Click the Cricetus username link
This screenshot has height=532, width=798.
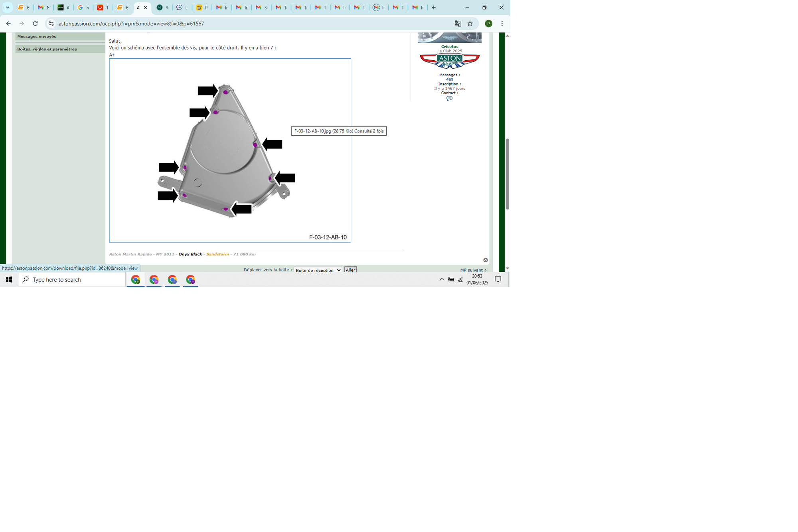(x=449, y=47)
